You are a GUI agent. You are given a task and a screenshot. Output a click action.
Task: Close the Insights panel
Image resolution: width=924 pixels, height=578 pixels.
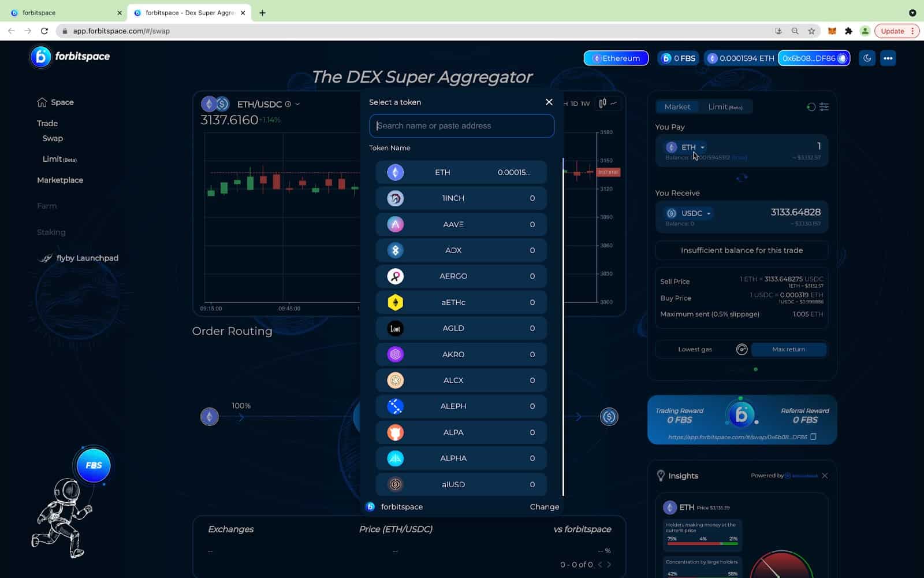825,476
